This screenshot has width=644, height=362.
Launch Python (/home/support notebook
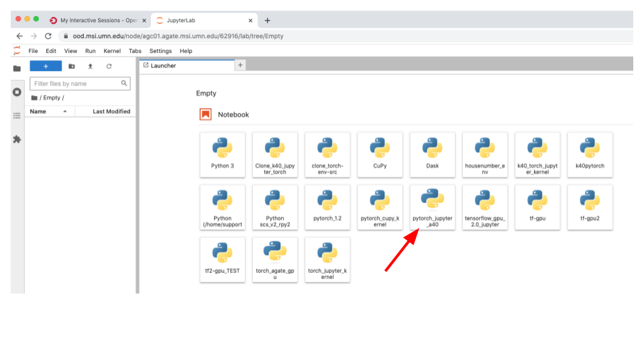222,207
